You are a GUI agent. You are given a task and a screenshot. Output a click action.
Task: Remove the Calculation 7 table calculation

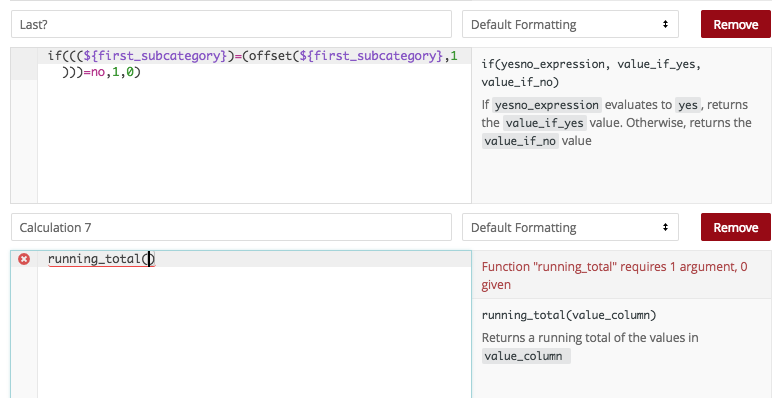(736, 228)
